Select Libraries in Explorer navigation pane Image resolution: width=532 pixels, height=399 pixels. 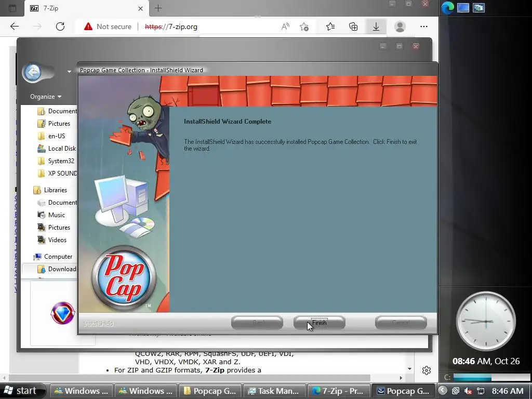(50, 190)
